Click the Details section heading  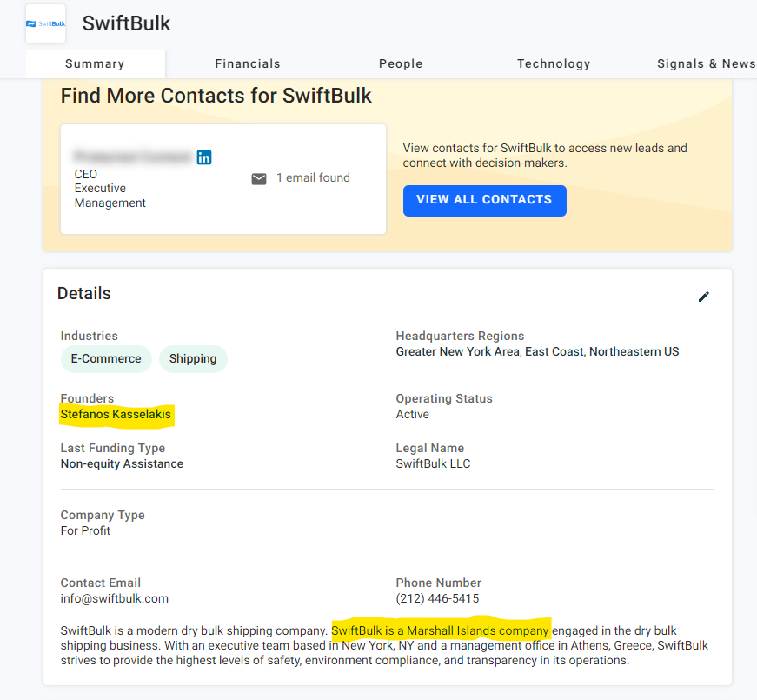[84, 293]
